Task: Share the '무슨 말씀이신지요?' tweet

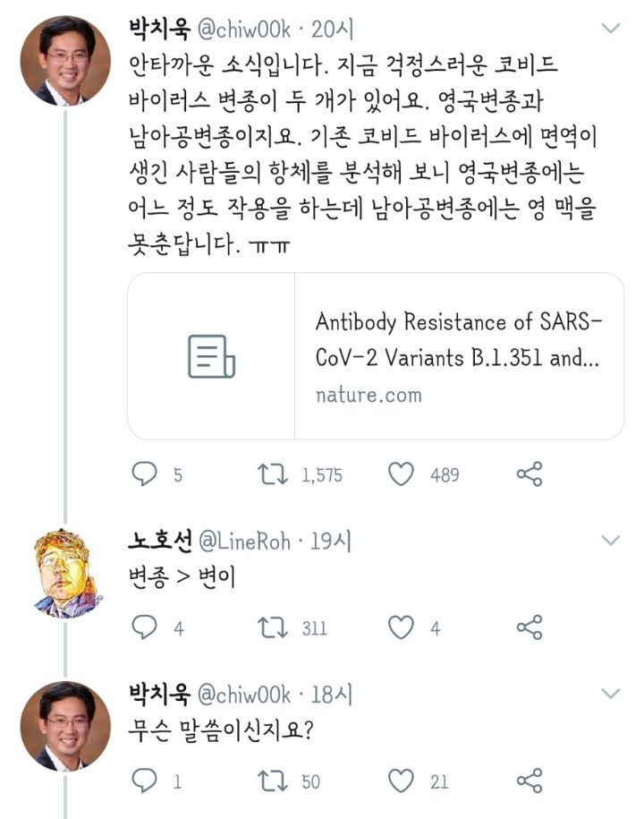Action: [x=530, y=781]
